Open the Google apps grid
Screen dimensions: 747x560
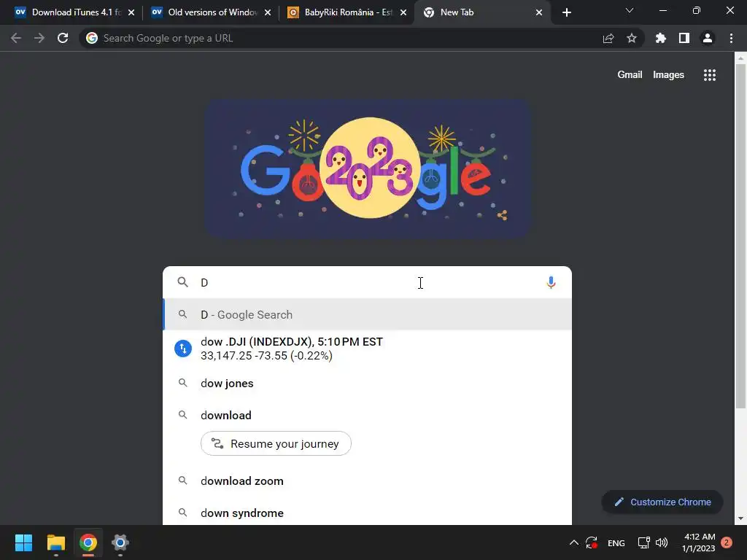click(x=710, y=75)
